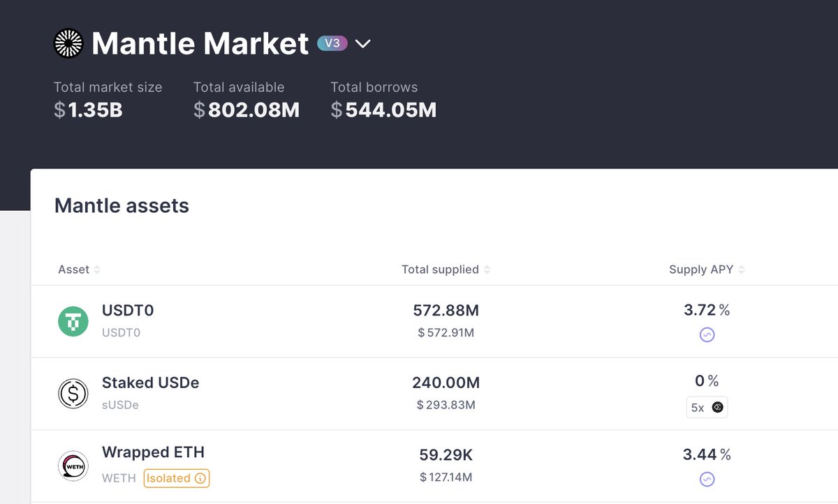Click the USDT0 token icon
The width and height of the screenshot is (838, 504).
click(73, 320)
